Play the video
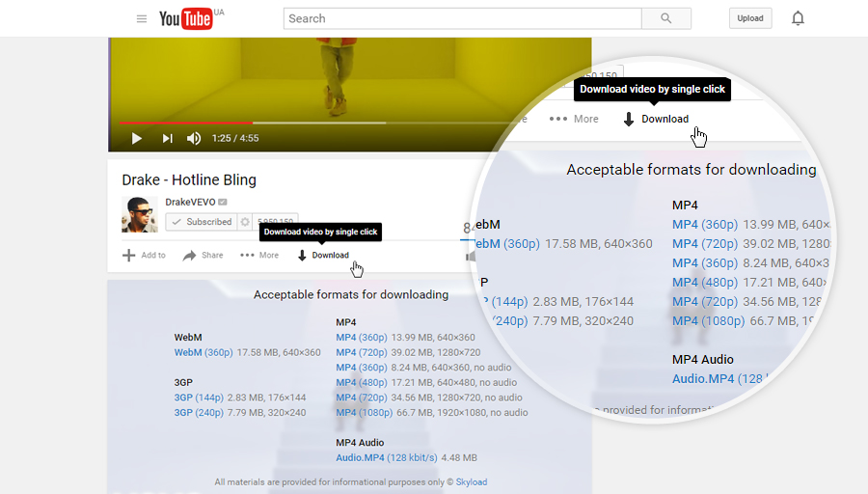The width and height of the screenshot is (868, 494). [136, 139]
